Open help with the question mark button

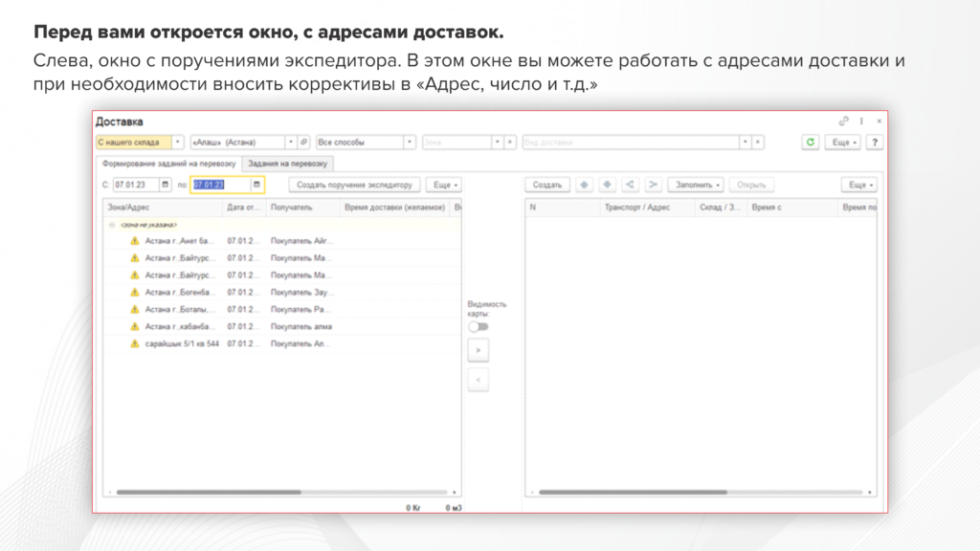875,143
